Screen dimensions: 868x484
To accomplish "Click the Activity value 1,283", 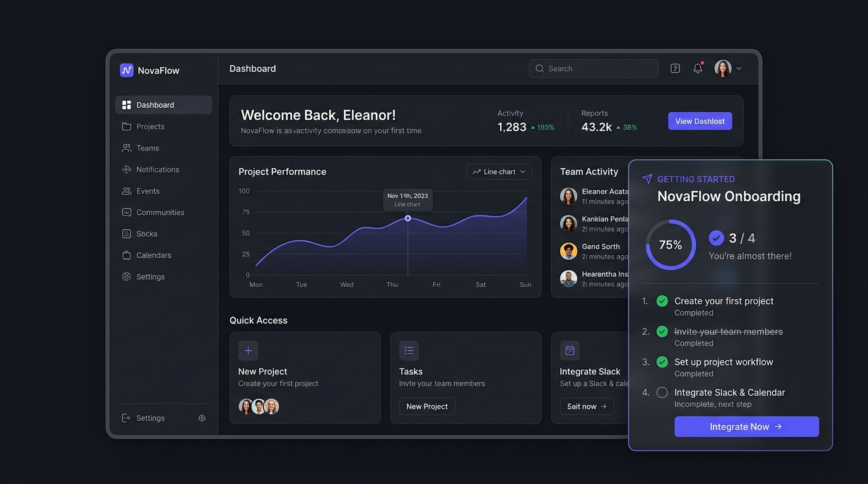I will tap(512, 127).
